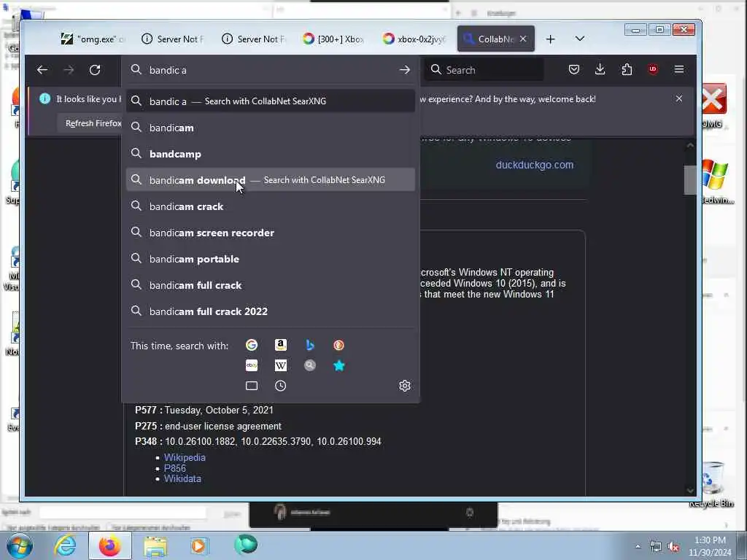This screenshot has height=560, width=747.
Task: Choose "bandic a — Search with CollabNet SearXNG"
Action: 271,101
